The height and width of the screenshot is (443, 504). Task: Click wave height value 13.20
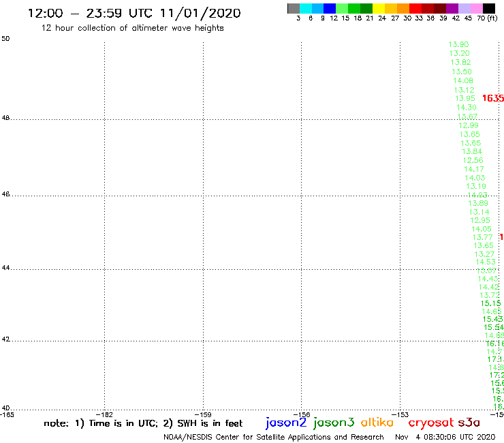tap(459, 53)
